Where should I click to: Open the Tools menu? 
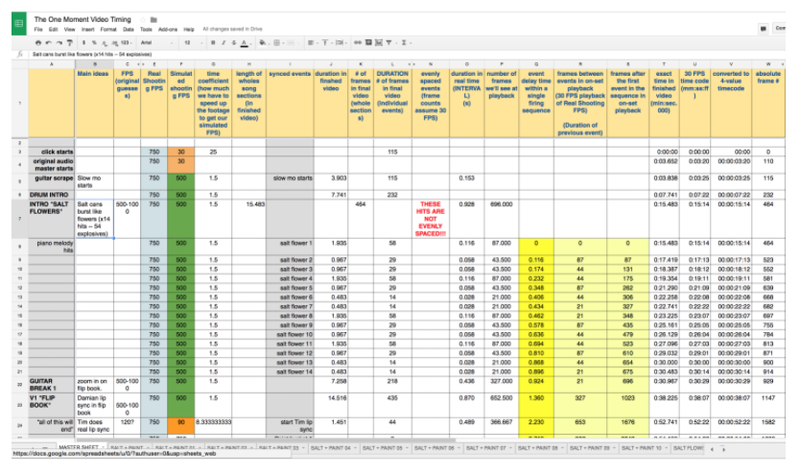[x=146, y=30]
